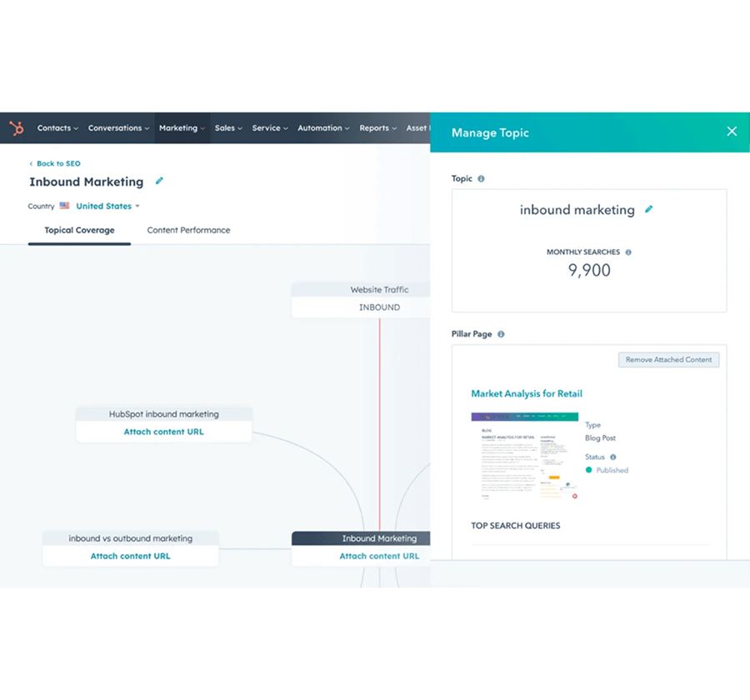Open the Sales dropdown
Image resolution: width=750 pixels, height=700 pixels.
pos(228,127)
